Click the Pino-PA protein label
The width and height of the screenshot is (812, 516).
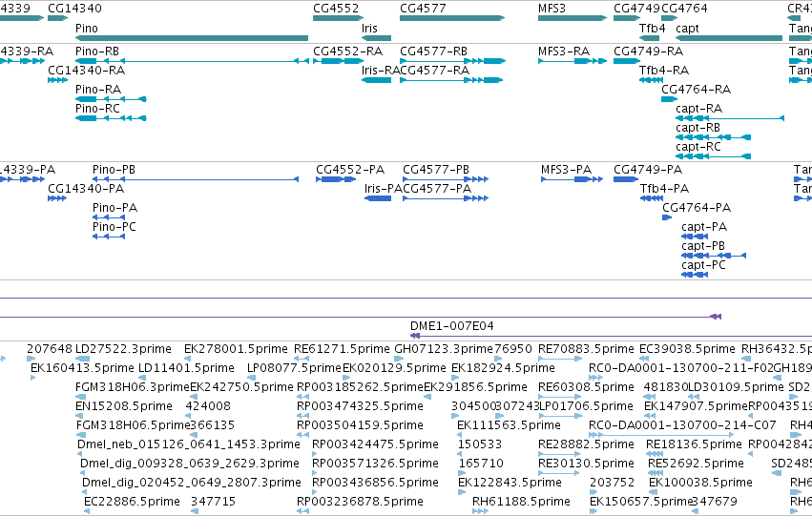coord(115,208)
